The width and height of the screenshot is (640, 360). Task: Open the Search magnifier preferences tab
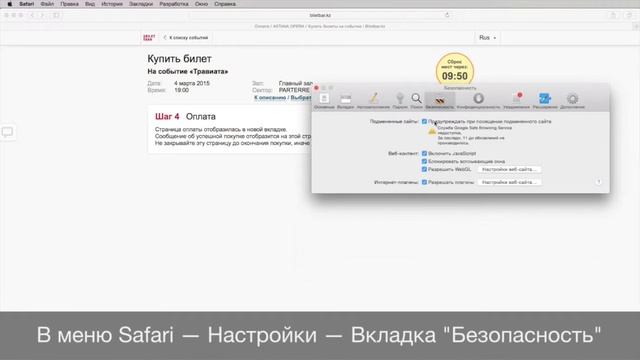point(416,101)
